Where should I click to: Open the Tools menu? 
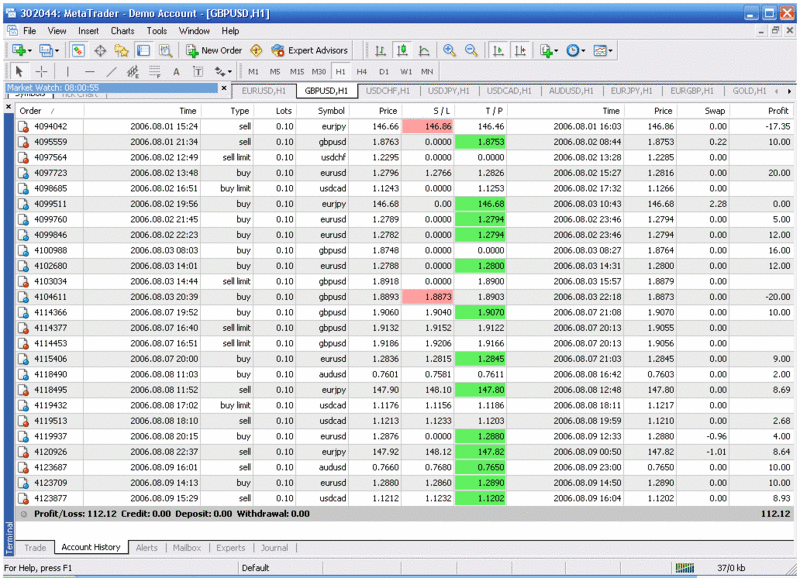pyautogui.click(x=157, y=31)
